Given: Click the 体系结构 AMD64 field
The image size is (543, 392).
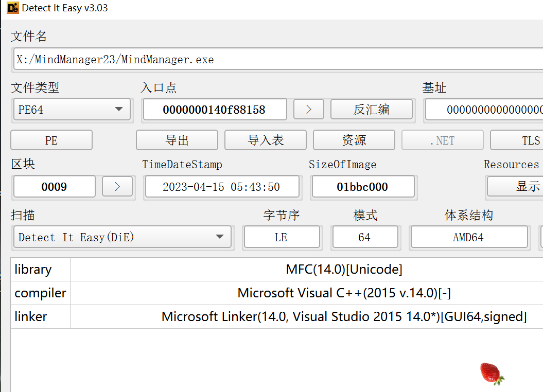Looking at the screenshot, I should [x=469, y=237].
